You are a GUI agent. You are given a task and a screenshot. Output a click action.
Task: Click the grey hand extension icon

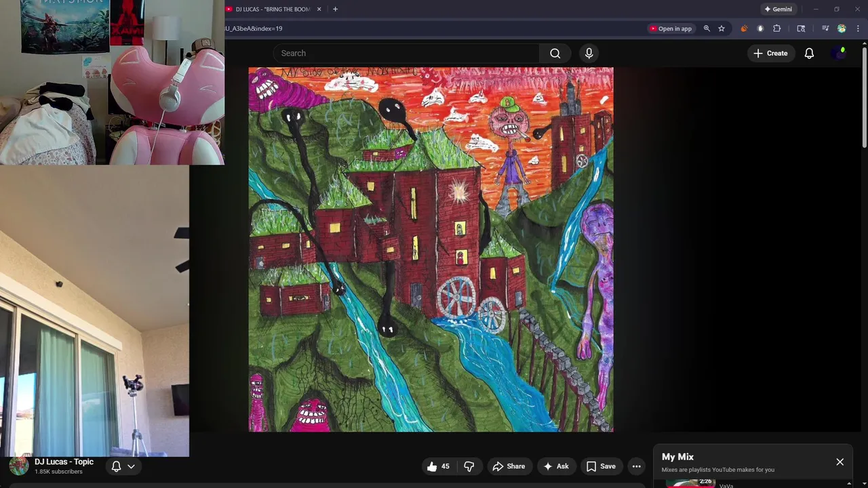point(760,28)
